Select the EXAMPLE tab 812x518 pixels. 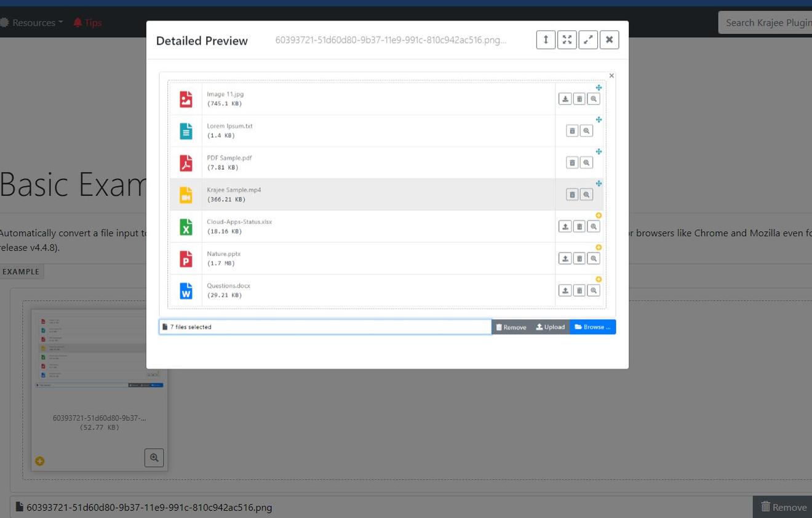pyautogui.click(x=21, y=271)
